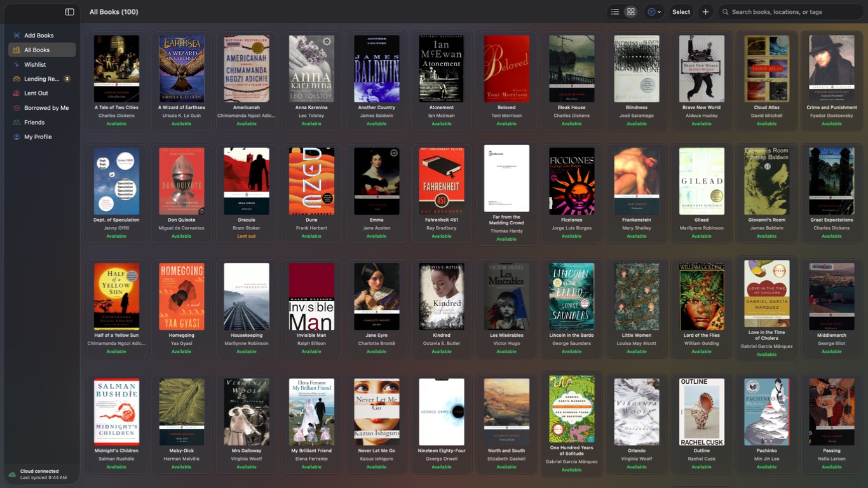This screenshot has height=488, width=868.
Task: Click the Bleak House title text
Action: (571, 107)
